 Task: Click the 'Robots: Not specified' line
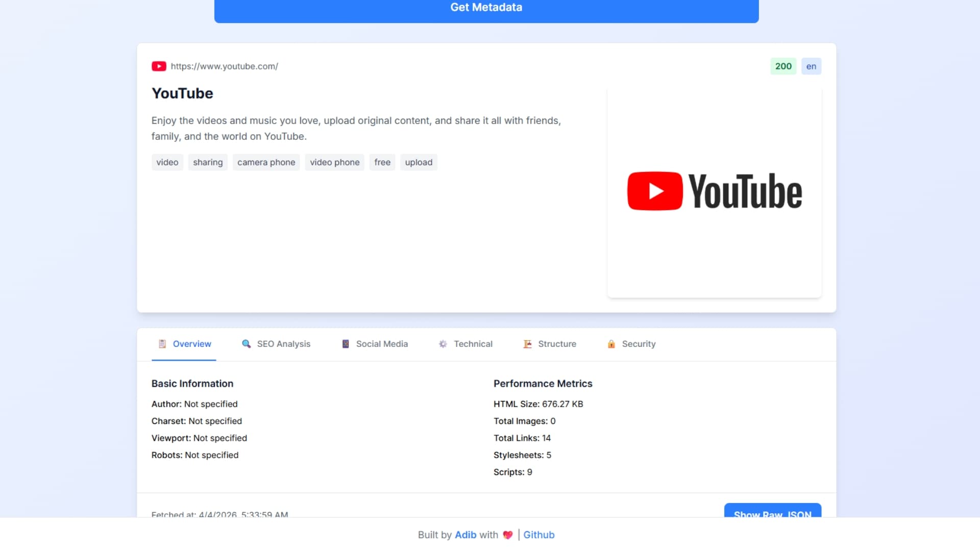tap(195, 455)
